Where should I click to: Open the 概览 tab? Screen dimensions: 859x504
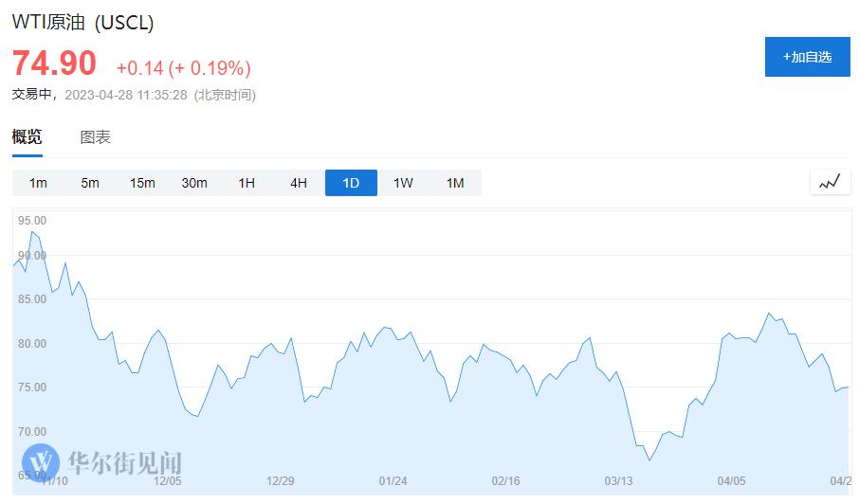27,136
